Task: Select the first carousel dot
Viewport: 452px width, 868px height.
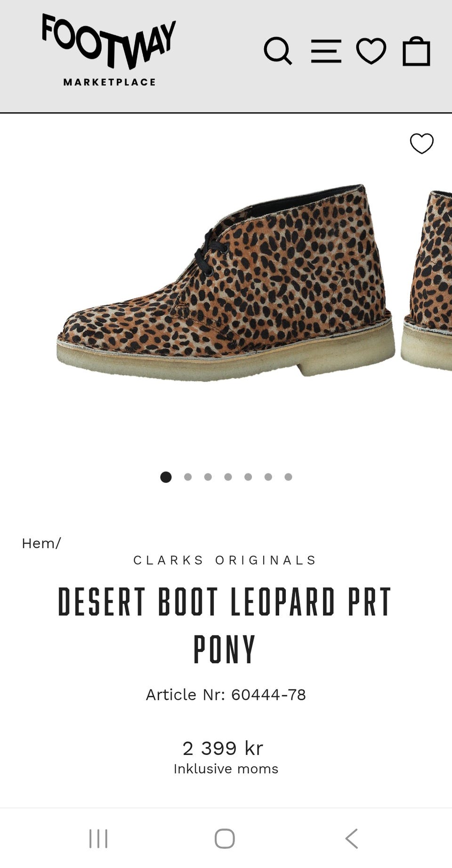Action: [166, 477]
